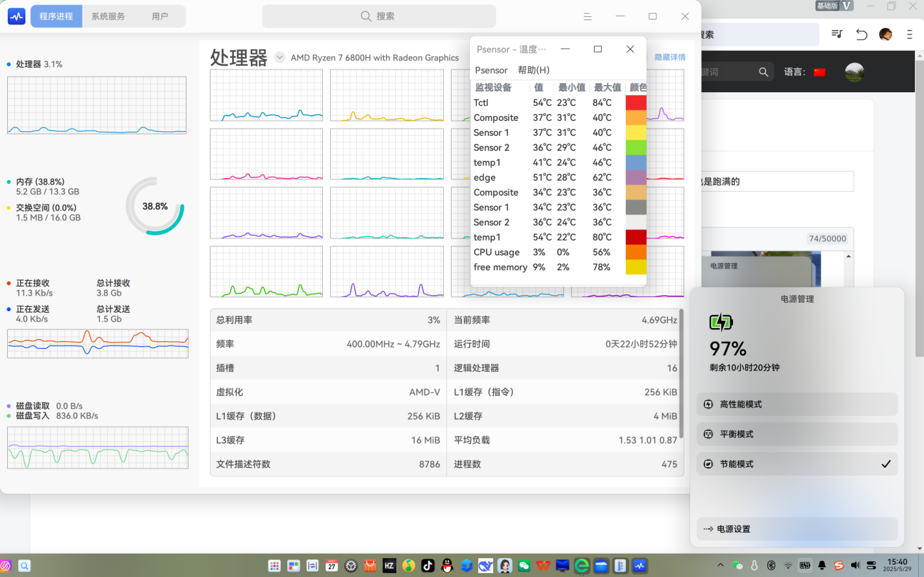Click the 搜索 field in system monitor

379,17
